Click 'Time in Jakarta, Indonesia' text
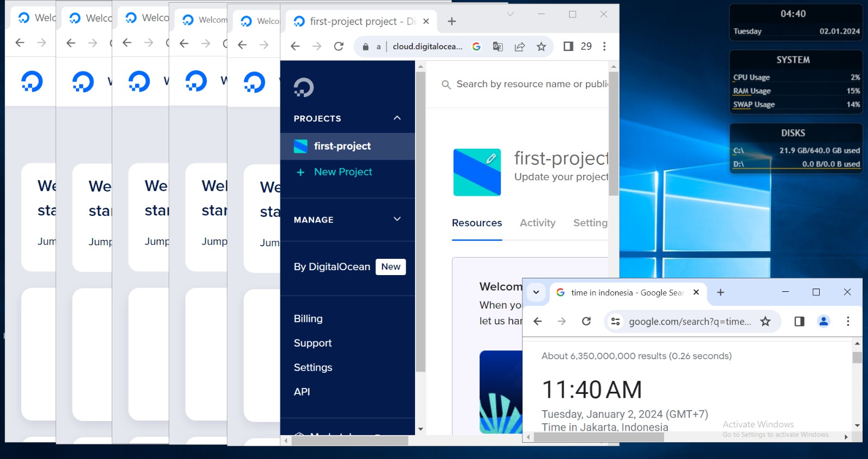The width and height of the screenshot is (868, 459). tap(605, 427)
